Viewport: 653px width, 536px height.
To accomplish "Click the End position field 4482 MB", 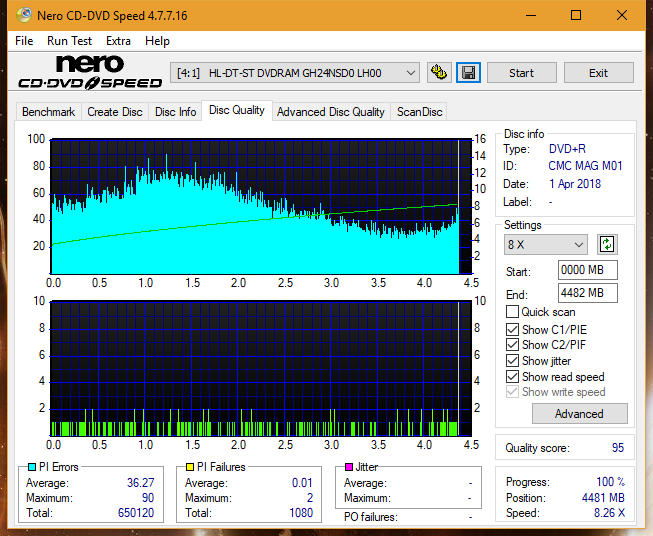I will click(x=587, y=293).
